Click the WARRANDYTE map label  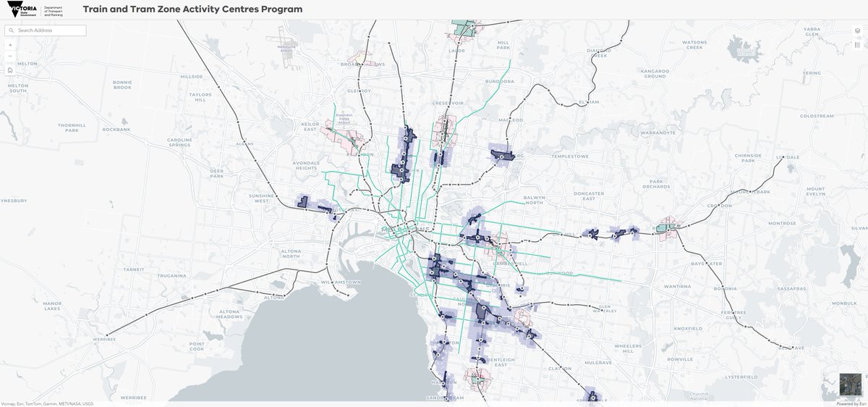(658, 133)
